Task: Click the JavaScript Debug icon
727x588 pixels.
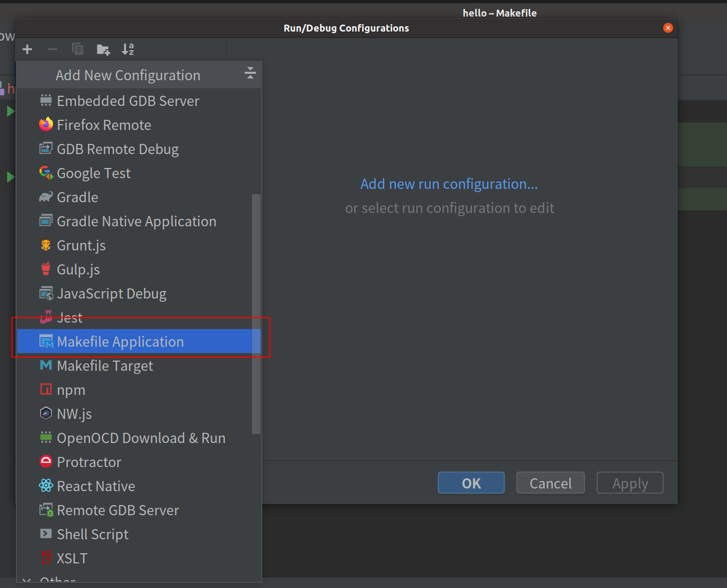Action: point(46,293)
